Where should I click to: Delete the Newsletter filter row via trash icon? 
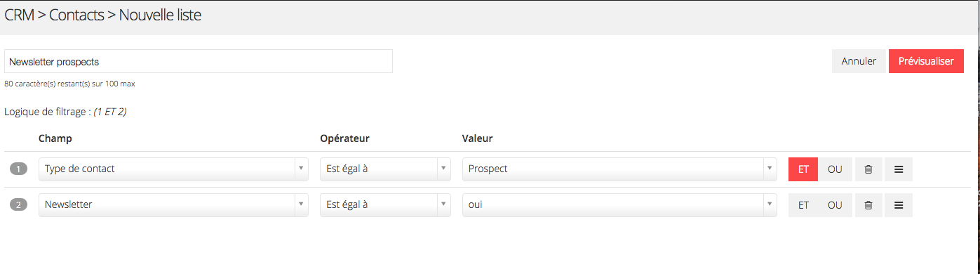[868, 205]
